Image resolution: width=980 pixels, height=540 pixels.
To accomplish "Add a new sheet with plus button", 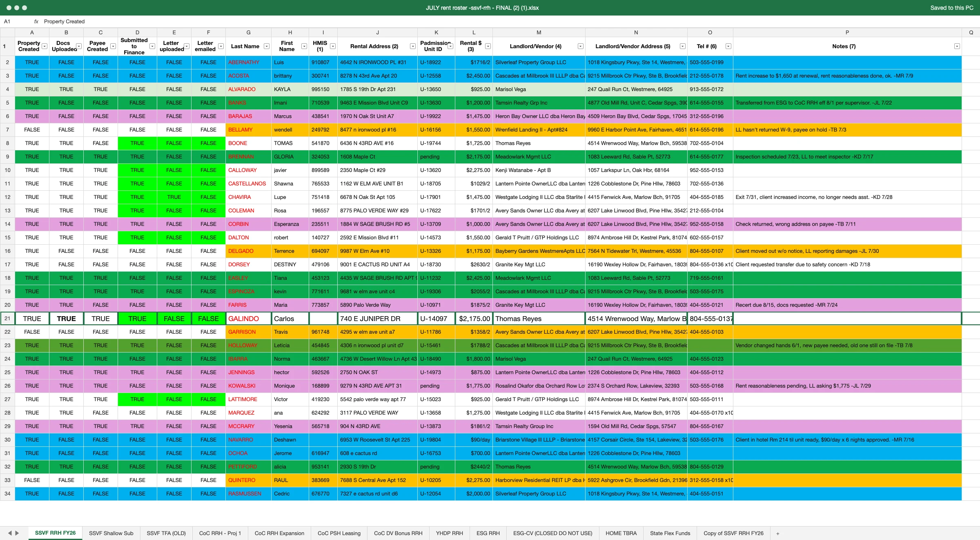I will [x=777, y=533].
